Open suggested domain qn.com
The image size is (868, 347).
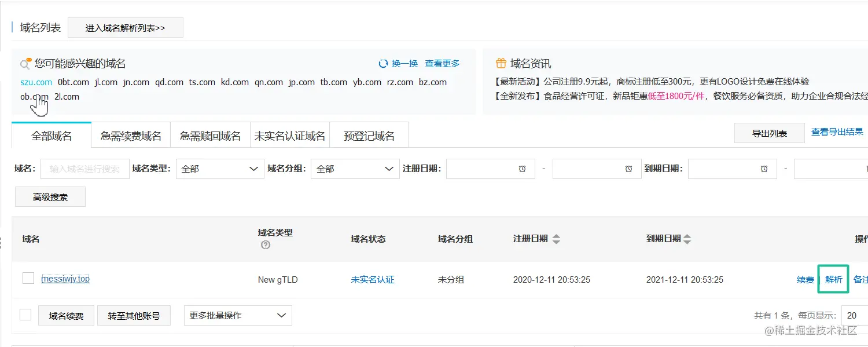point(269,82)
